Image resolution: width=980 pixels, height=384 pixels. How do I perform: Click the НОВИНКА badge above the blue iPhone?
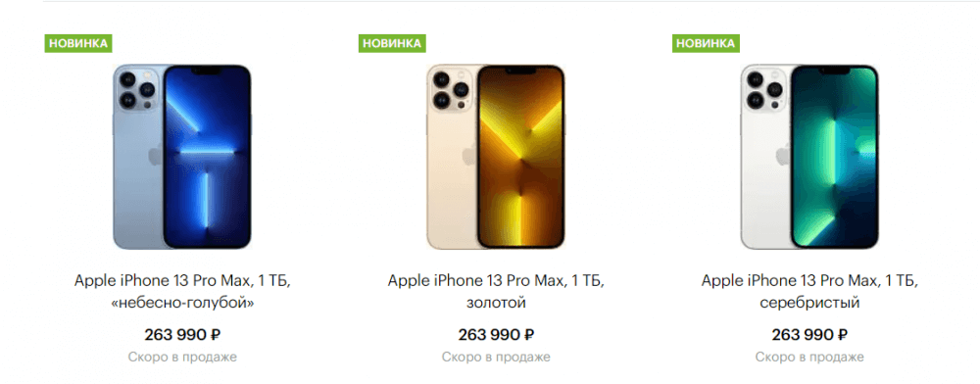78,43
